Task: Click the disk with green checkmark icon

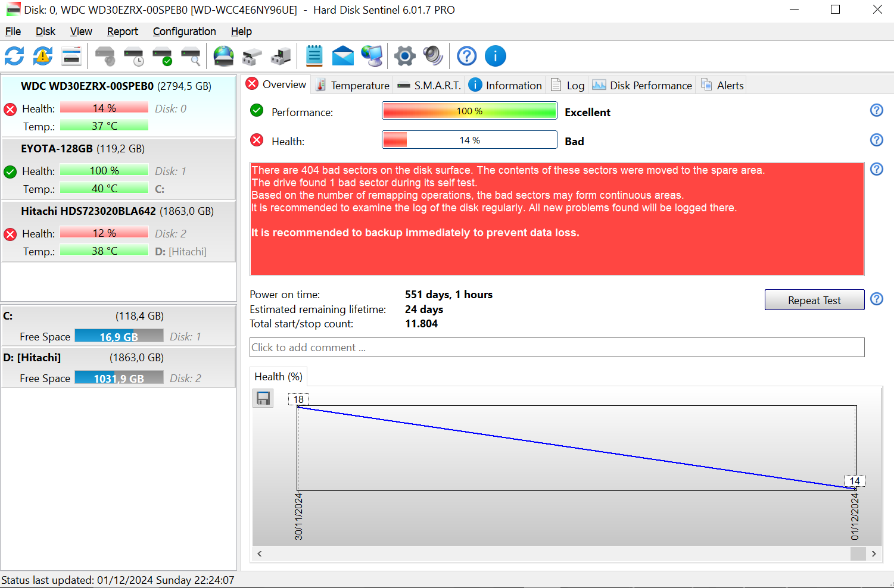Action: tap(162, 57)
